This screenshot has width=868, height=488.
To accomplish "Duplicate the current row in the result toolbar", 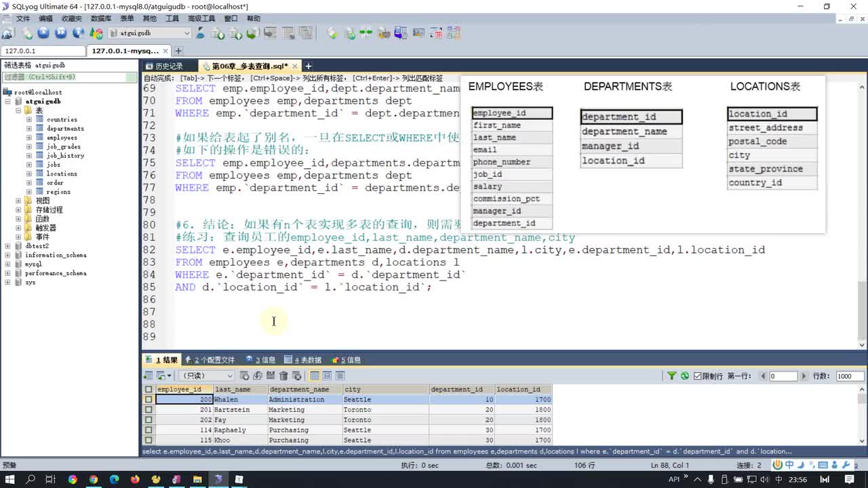I will coord(258,375).
